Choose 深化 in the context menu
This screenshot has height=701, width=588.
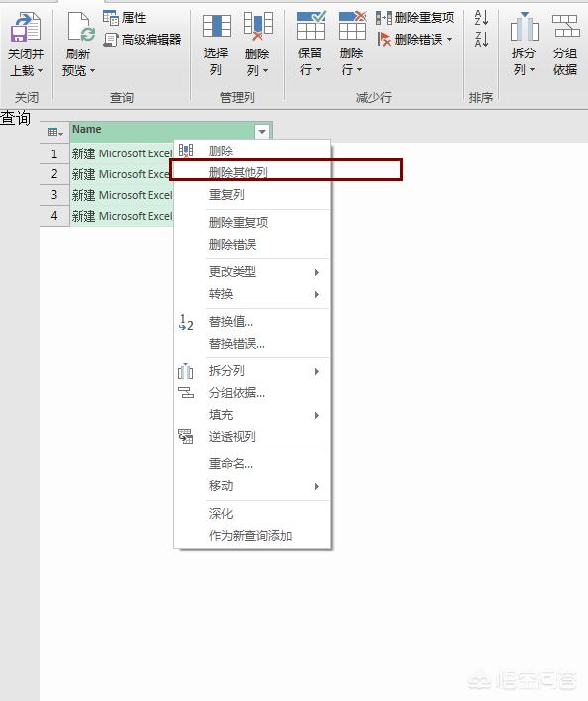252,514
